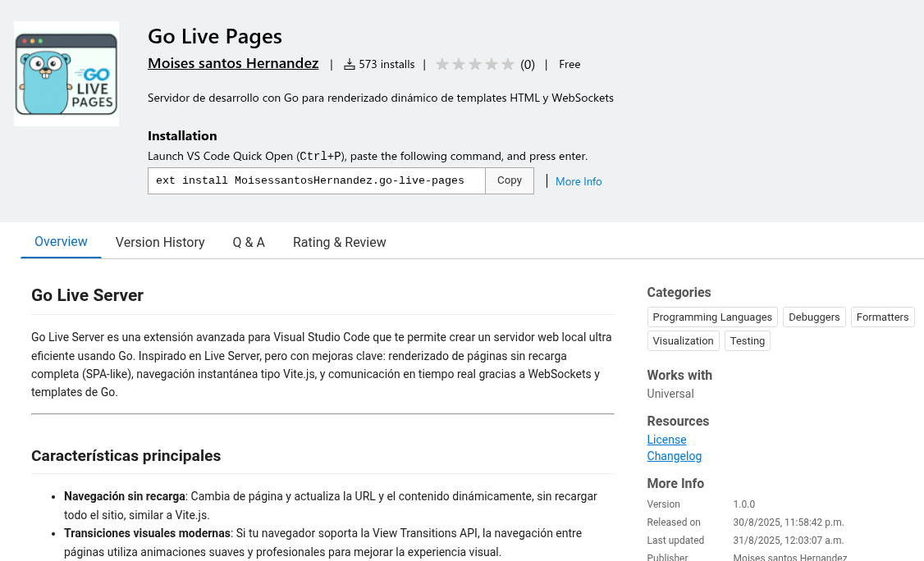Viewport: 924px width, 561px height.
Task: Click the rating count (0)
Action: click(x=528, y=65)
